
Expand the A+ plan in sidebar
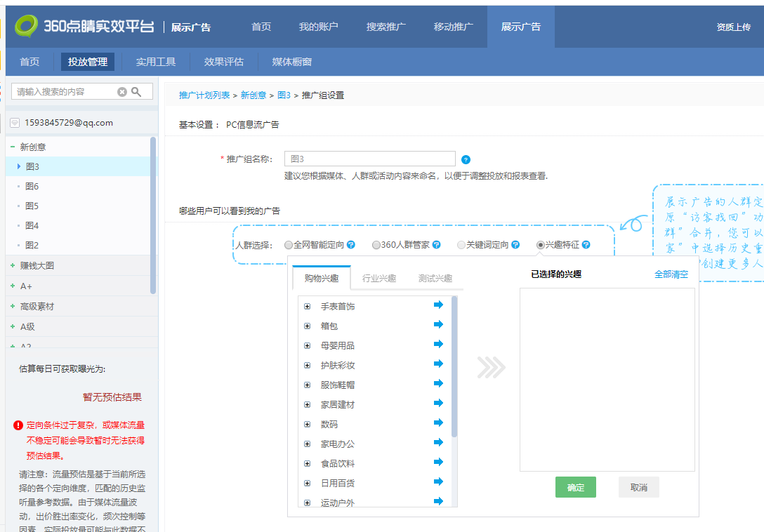pyautogui.click(x=13, y=286)
